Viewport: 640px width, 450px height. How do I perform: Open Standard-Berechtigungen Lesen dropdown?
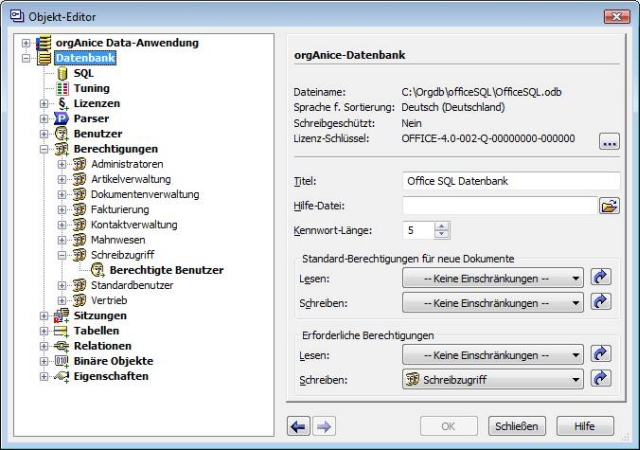493,278
